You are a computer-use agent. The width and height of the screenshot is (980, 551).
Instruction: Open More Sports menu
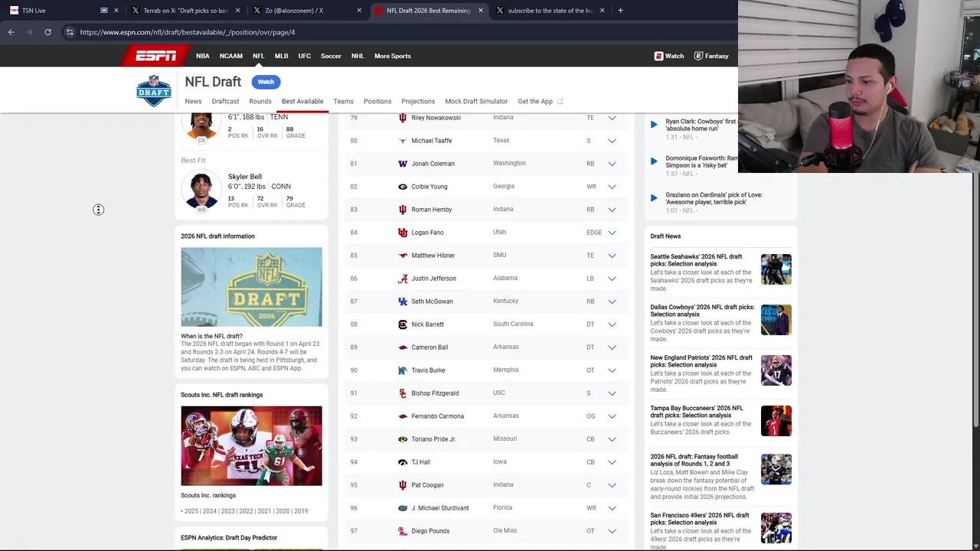click(393, 56)
